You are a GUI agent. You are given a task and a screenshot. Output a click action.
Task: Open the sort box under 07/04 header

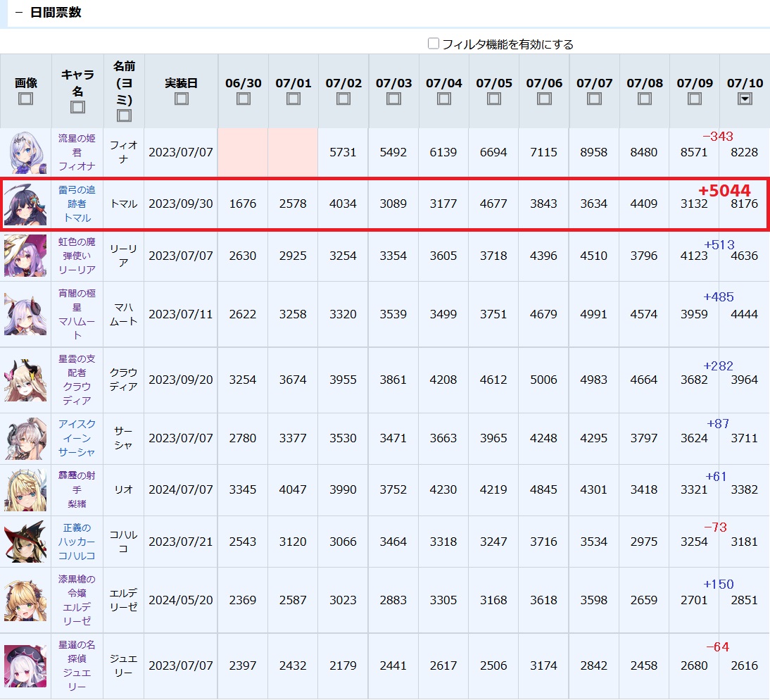[444, 99]
